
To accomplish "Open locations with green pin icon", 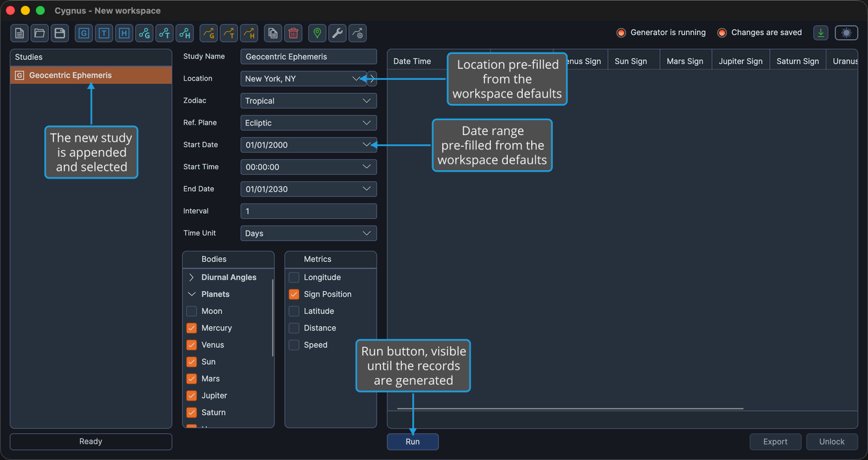I will pos(317,33).
